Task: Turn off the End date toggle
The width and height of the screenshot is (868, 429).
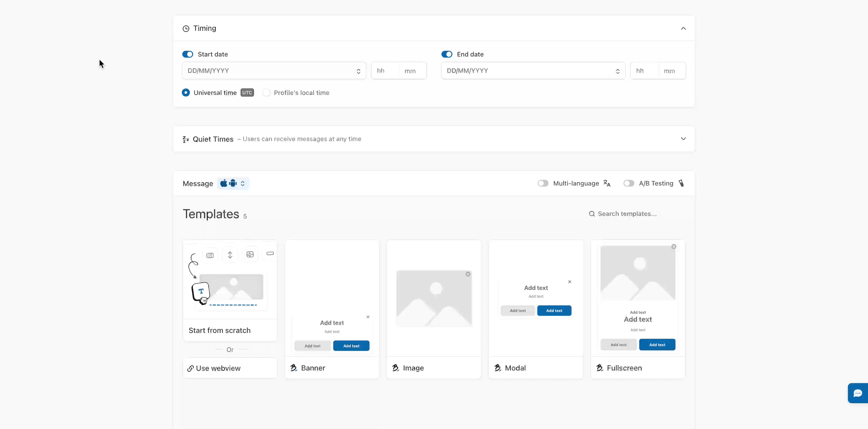Action: click(x=447, y=54)
